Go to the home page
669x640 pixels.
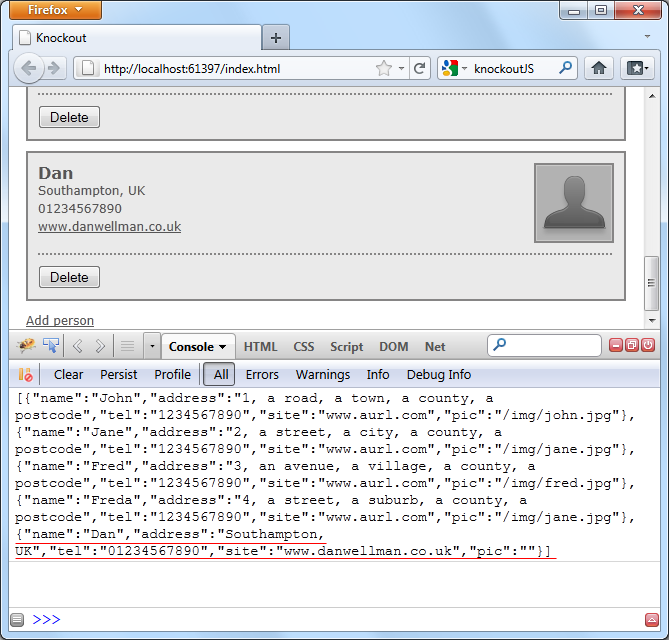pos(599,68)
